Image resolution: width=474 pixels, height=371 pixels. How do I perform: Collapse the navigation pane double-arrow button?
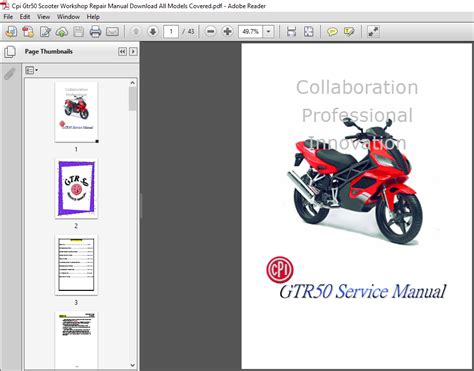pyautogui.click(x=122, y=51)
